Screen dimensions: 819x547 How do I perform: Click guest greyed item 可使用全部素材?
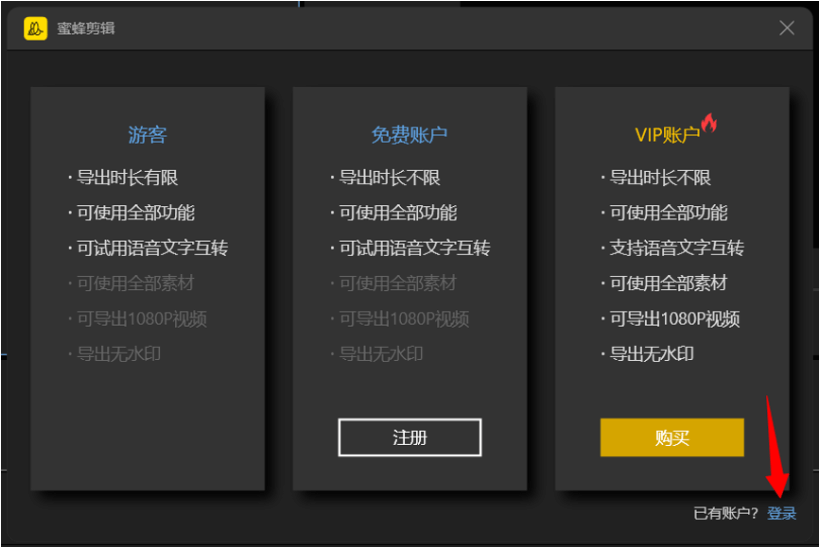pyautogui.click(x=135, y=283)
